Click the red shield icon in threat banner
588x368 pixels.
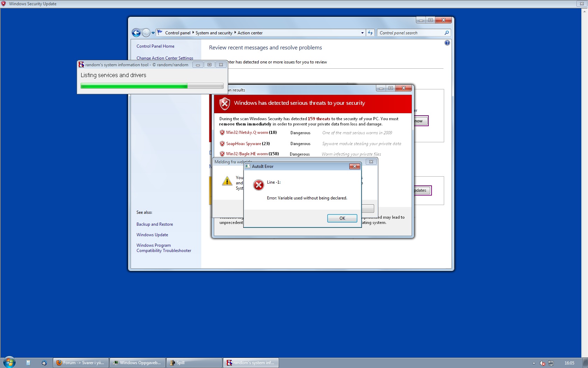225,103
